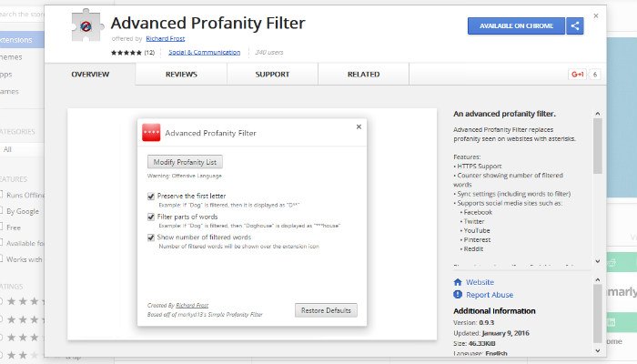Open the Website link
637x364 pixels.
(x=480, y=282)
